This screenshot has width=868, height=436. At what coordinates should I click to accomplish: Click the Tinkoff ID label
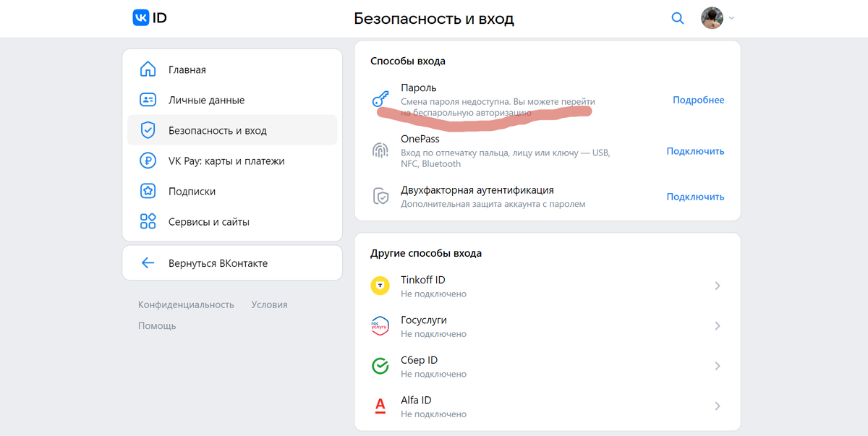423,280
